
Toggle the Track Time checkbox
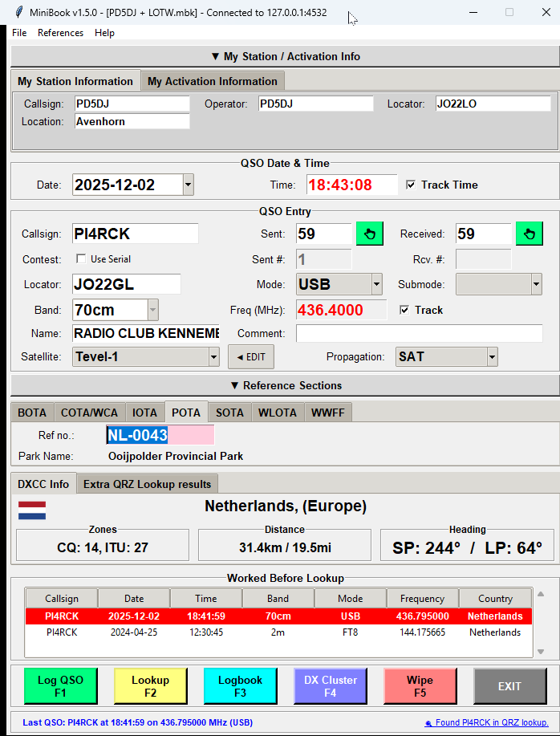tap(411, 185)
